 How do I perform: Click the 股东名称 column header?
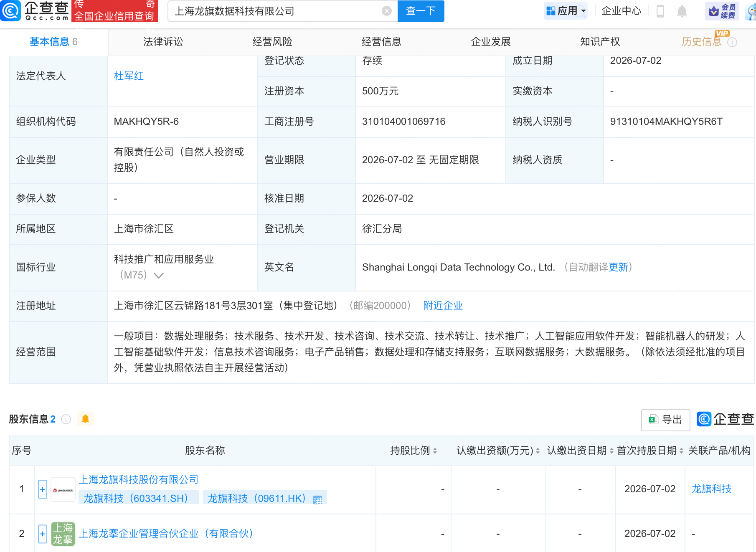(x=205, y=451)
